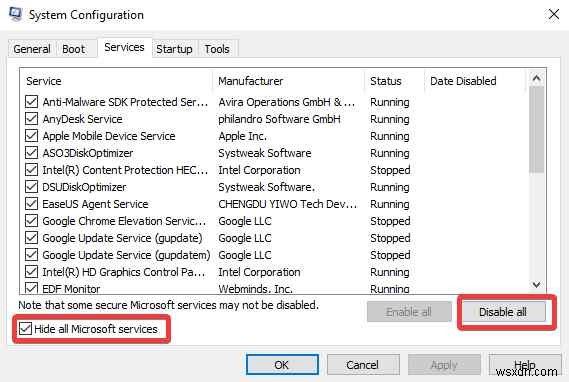Click the scroll up arrow of services list
Viewport: 569px width, 382px height.
tap(536, 78)
